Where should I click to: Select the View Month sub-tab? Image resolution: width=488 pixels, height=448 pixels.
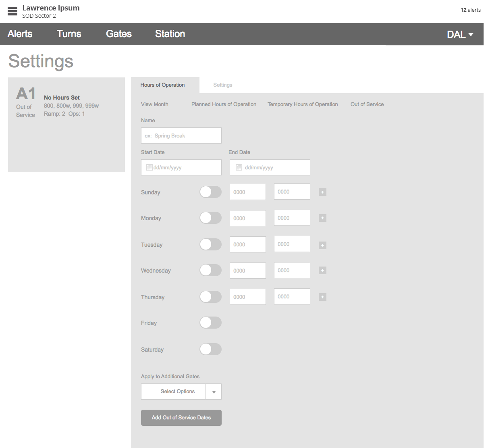coord(155,104)
